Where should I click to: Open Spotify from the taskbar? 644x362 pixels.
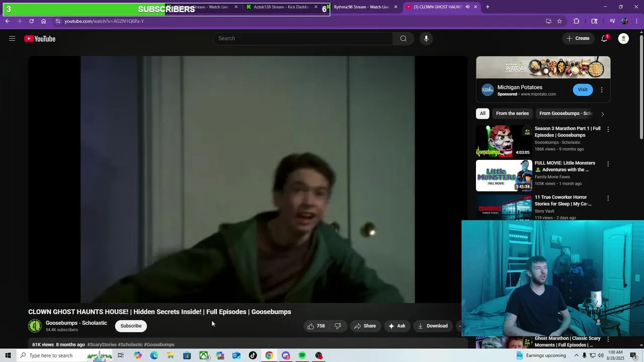(302, 355)
